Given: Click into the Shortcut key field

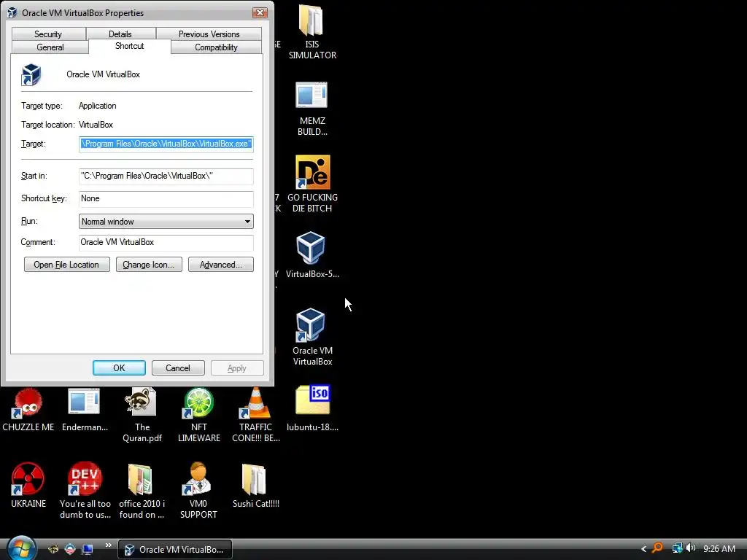Looking at the screenshot, I should (166, 198).
